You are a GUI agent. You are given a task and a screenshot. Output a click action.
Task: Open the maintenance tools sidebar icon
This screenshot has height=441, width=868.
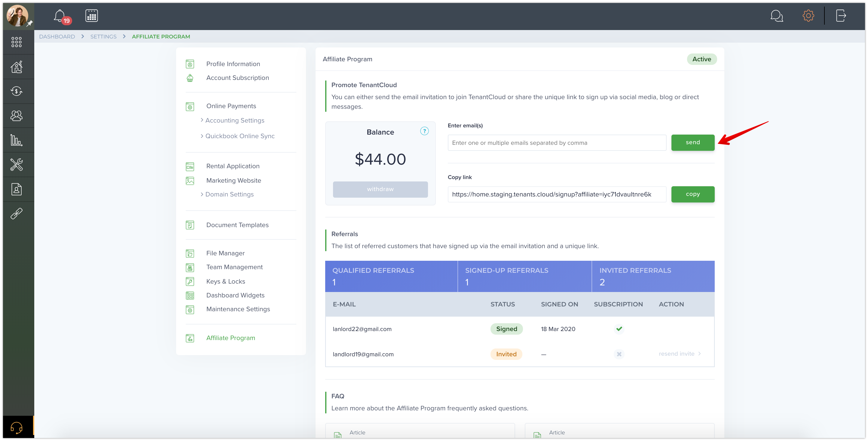point(17,165)
